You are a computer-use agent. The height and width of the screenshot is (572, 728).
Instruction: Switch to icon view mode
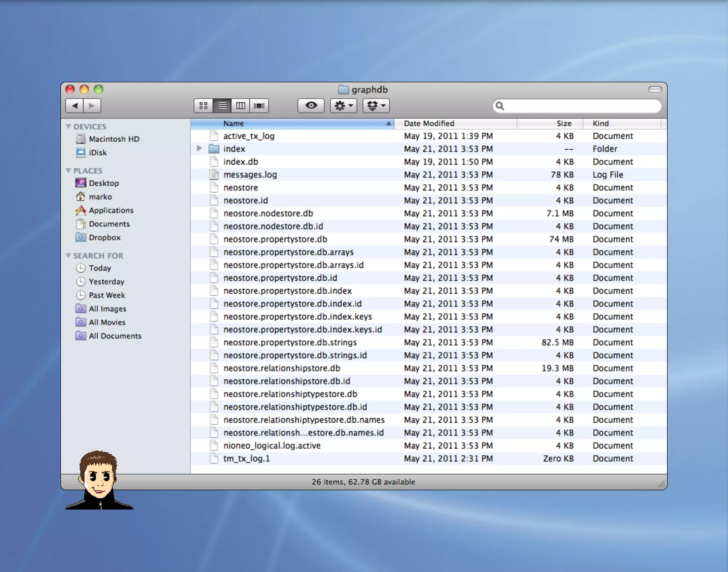tap(203, 106)
